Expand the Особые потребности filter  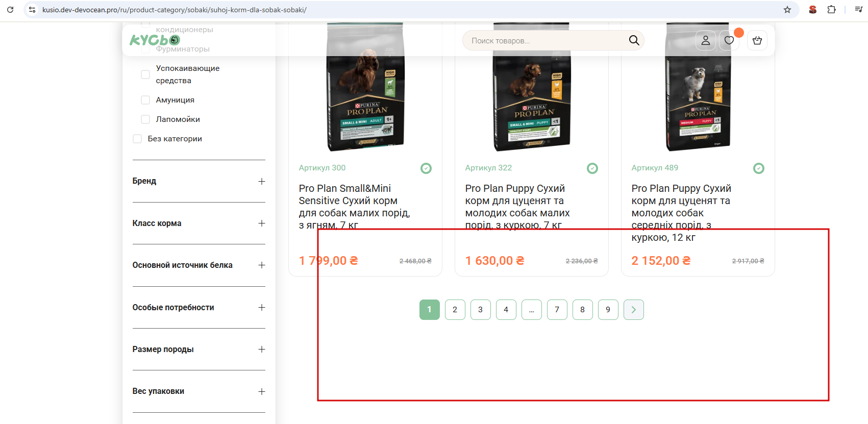[x=199, y=308]
